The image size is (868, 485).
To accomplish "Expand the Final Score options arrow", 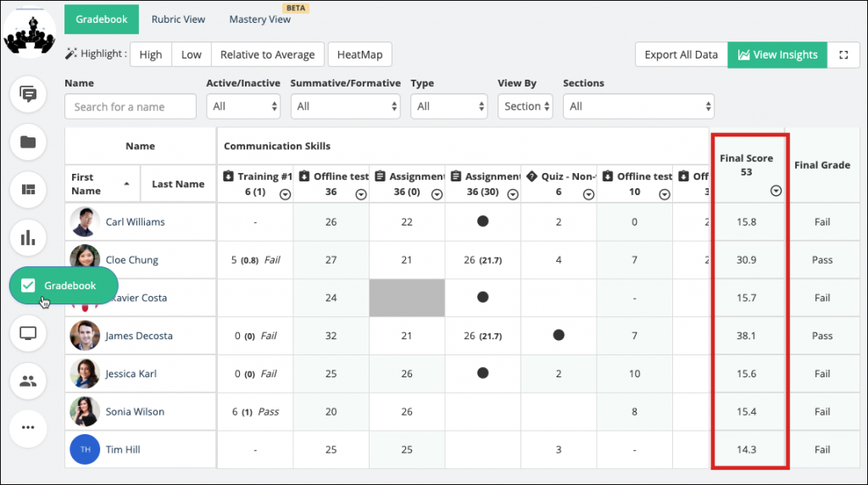I will click(776, 191).
